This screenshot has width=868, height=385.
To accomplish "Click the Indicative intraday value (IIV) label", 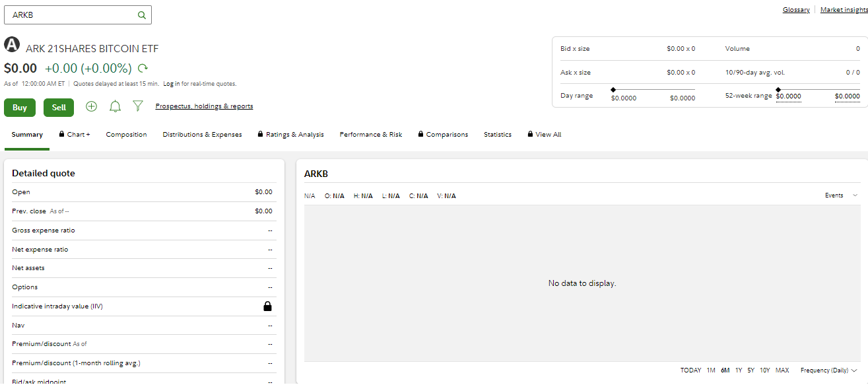I will click(57, 306).
